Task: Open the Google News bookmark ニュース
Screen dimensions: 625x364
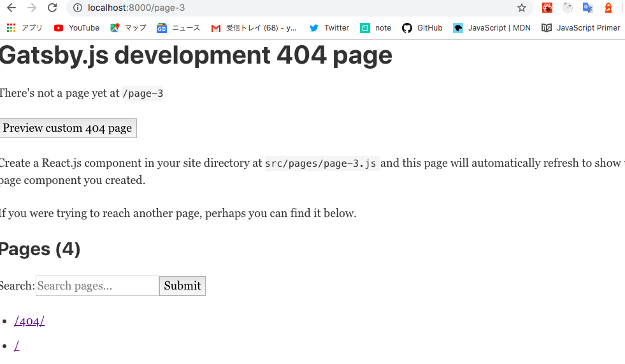Action: pos(178,28)
